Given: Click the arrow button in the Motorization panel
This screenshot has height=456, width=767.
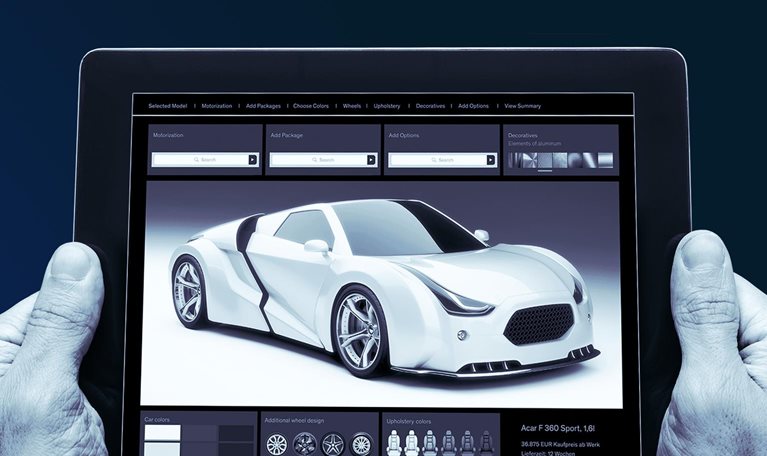Looking at the screenshot, I should 253,160.
